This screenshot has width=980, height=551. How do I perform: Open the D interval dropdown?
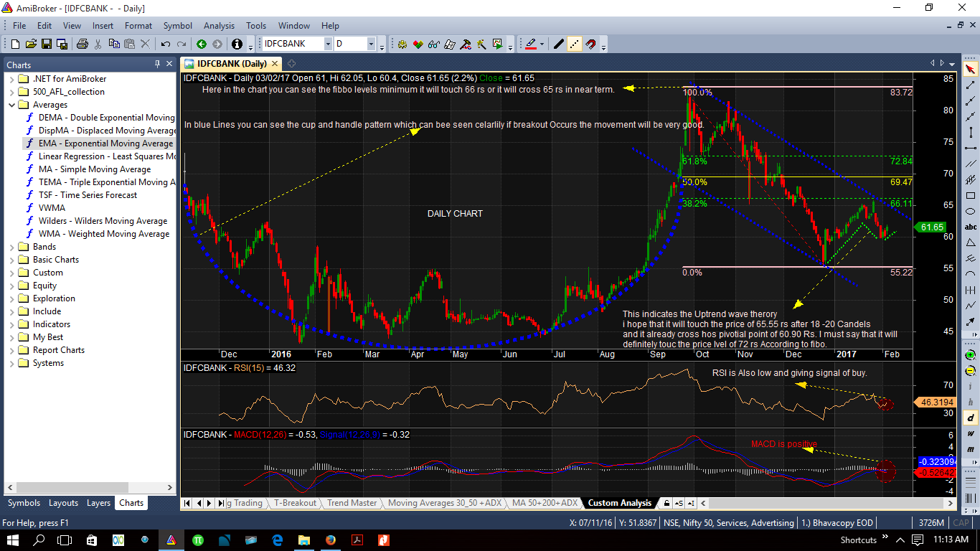tap(371, 44)
